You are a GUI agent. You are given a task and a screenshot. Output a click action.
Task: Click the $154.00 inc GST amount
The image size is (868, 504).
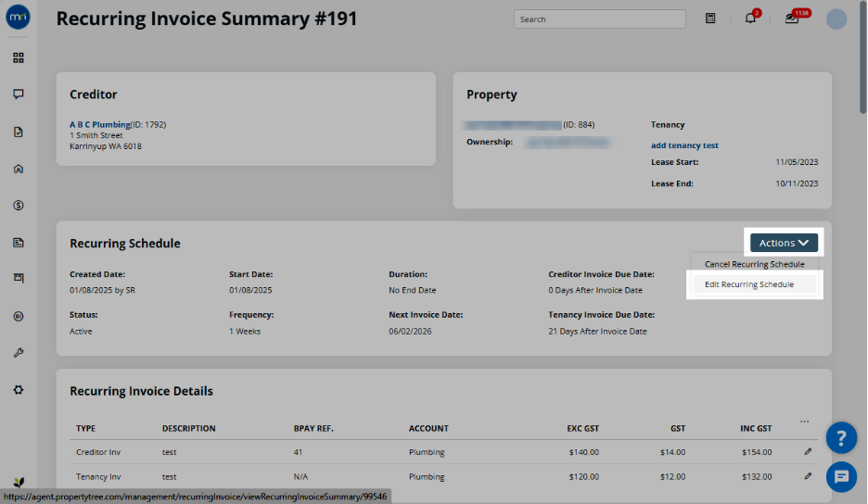point(757,452)
